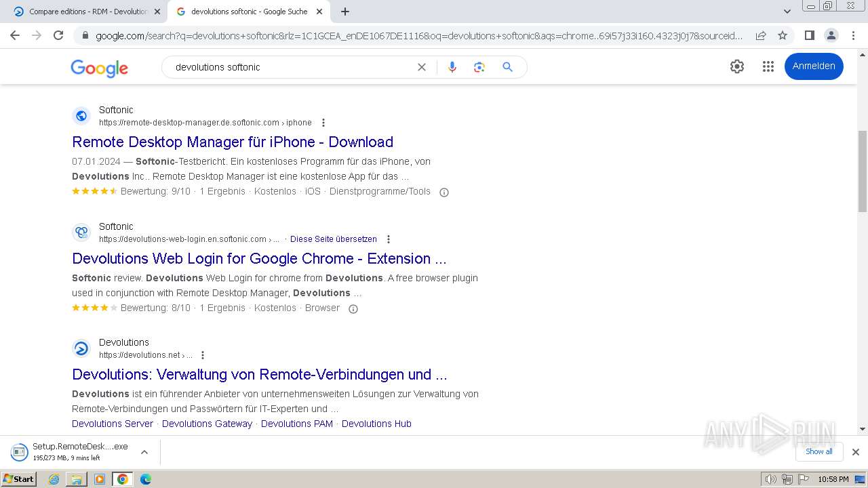Image resolution: width=868 pixels, height=488 pixels.
Task: Share this page via address bar icon
Action: click(x=761, y=35)
